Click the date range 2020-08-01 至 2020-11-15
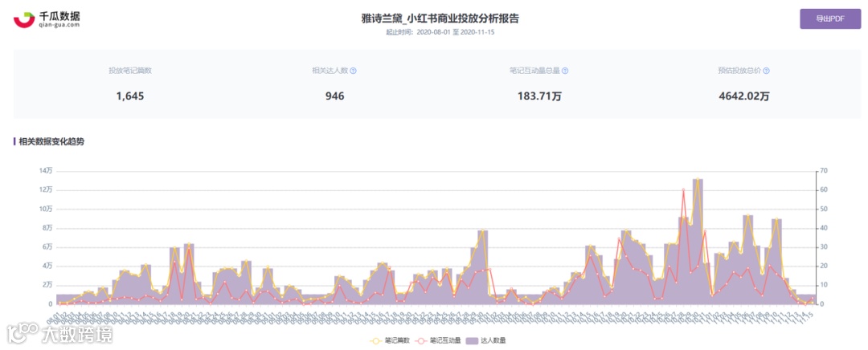This screenshot has width=868, height=350. (x=454, y=32)
